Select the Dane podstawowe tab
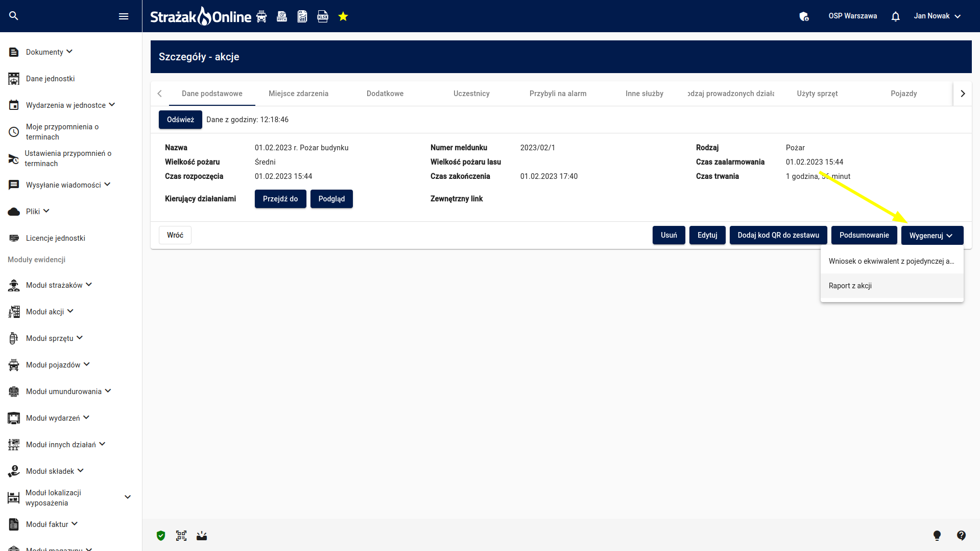980x551 pixels. (x=212, y=94)
